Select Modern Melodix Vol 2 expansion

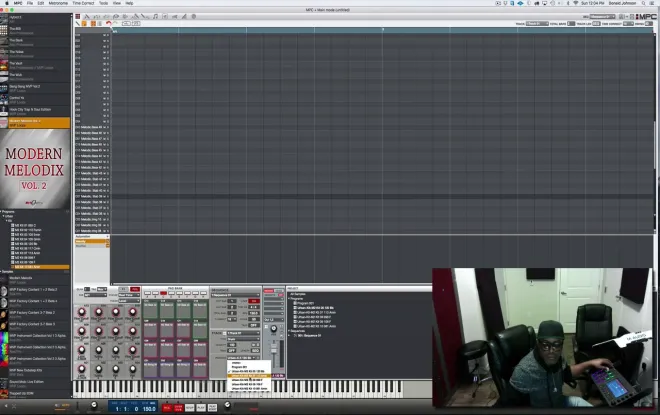click(35, 123)
